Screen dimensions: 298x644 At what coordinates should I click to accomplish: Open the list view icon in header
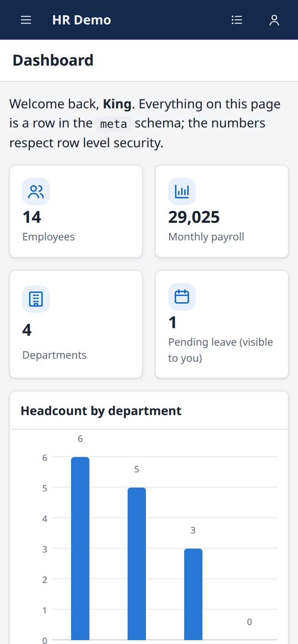(237, 20)
